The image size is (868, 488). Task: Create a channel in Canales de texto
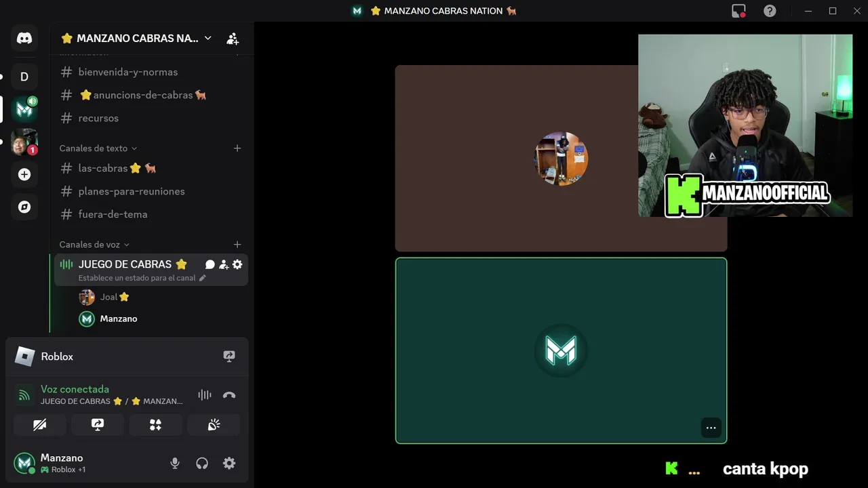(237, 148)
